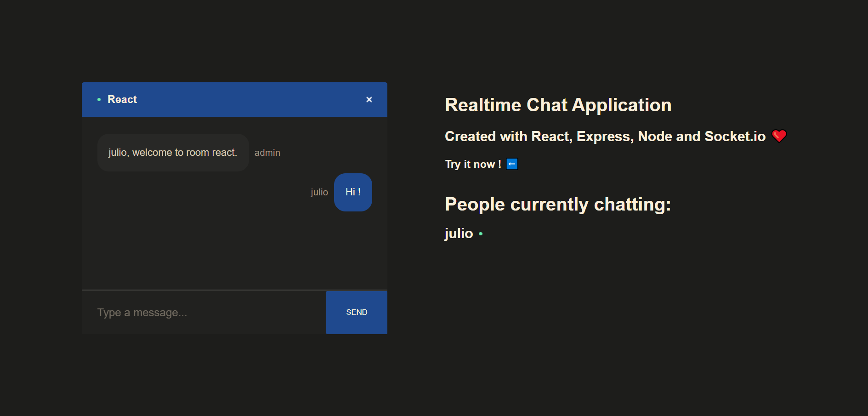
Task: Send the message with SEND button
Action: (357, 313)
